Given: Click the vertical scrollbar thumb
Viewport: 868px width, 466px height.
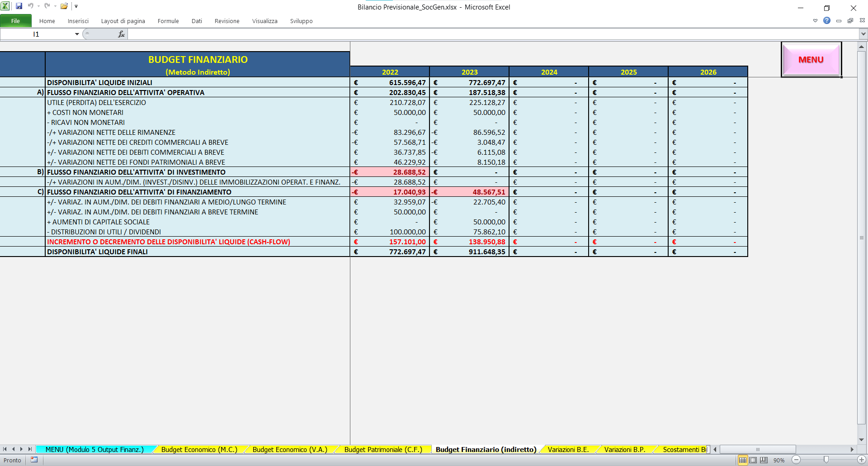Looking at the screenshot, I should (861, 237).
